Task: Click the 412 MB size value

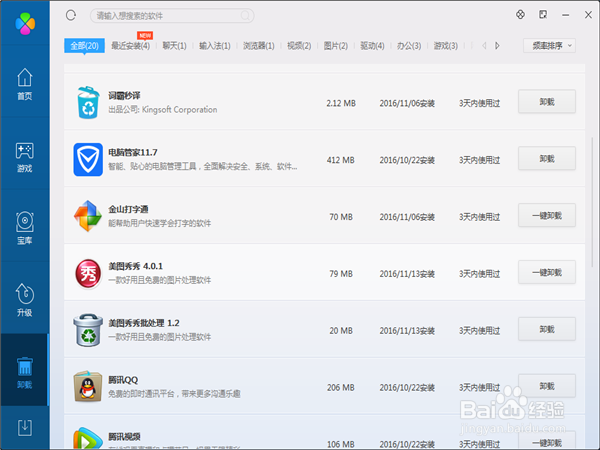Action: pyautogui.click(x=341, y=160)
